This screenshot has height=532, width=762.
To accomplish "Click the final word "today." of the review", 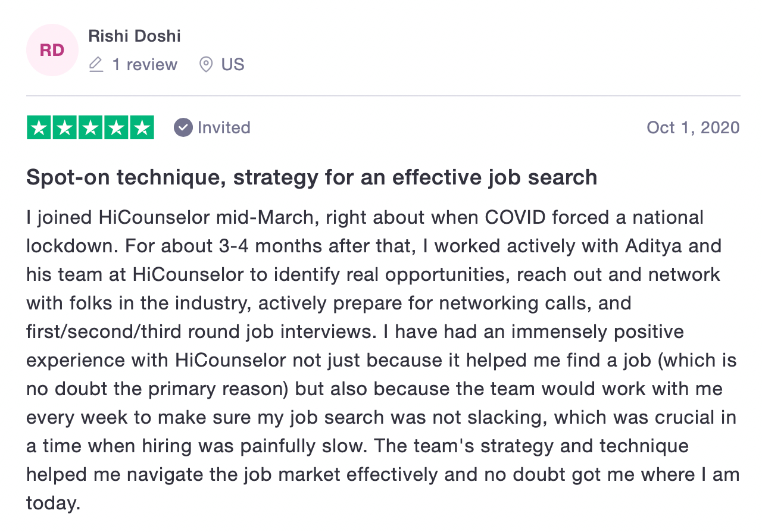I will click(53, 503).
